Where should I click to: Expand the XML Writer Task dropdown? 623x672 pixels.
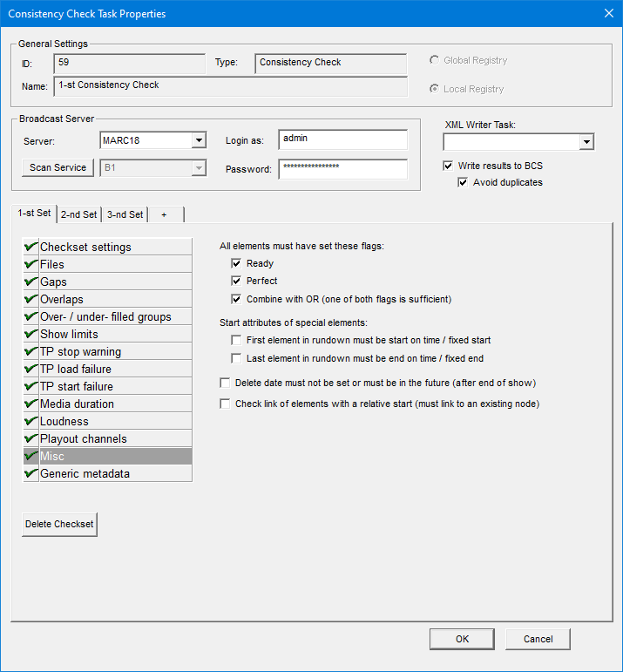click(x=586, y=142)
